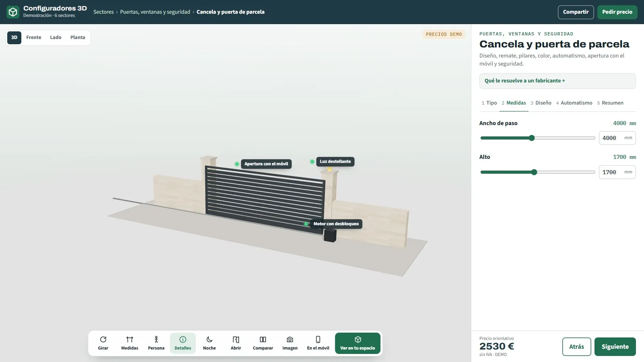Advance with the Siguiente button

coord(615,347)
